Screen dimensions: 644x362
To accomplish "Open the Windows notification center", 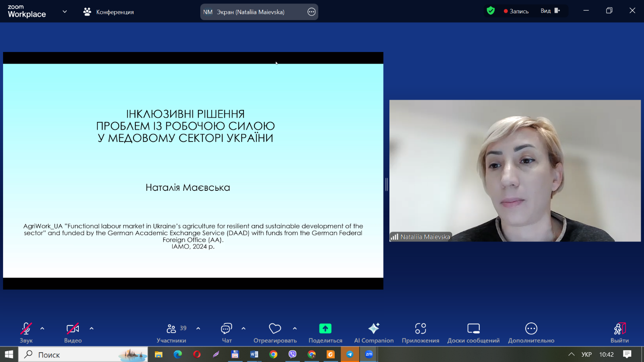I will 627,354.
